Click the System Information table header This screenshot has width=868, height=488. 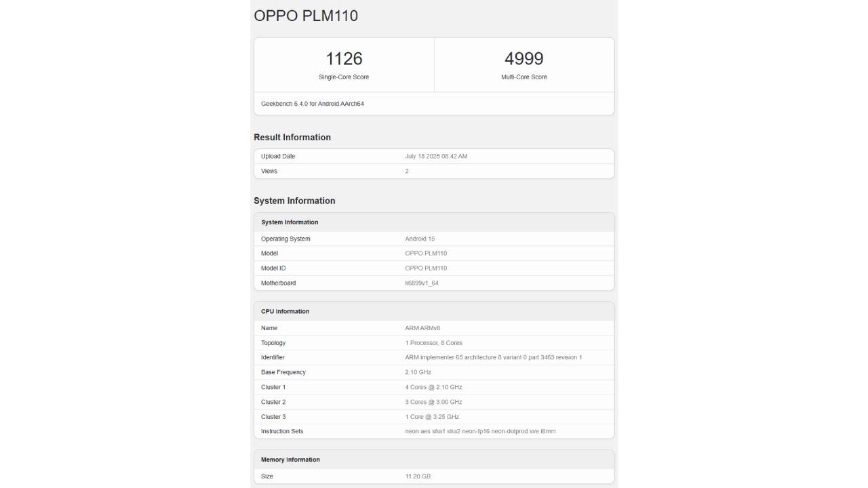coord(290,222)
